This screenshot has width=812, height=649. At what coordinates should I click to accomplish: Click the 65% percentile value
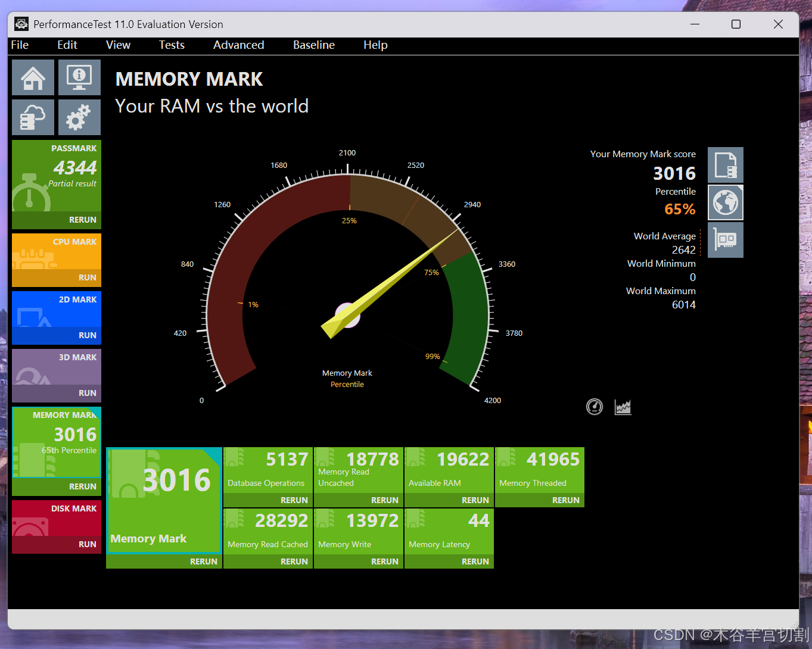click(680, 209)
